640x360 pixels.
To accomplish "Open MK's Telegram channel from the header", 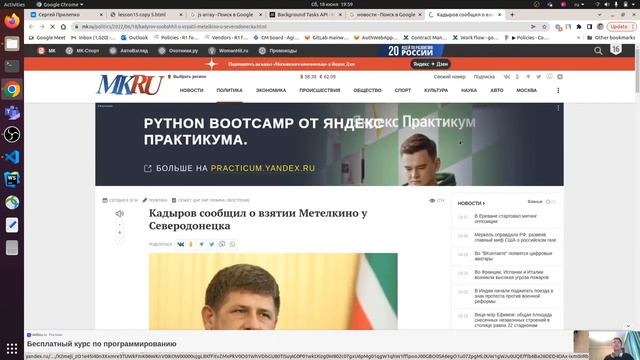I will [528, 77].
